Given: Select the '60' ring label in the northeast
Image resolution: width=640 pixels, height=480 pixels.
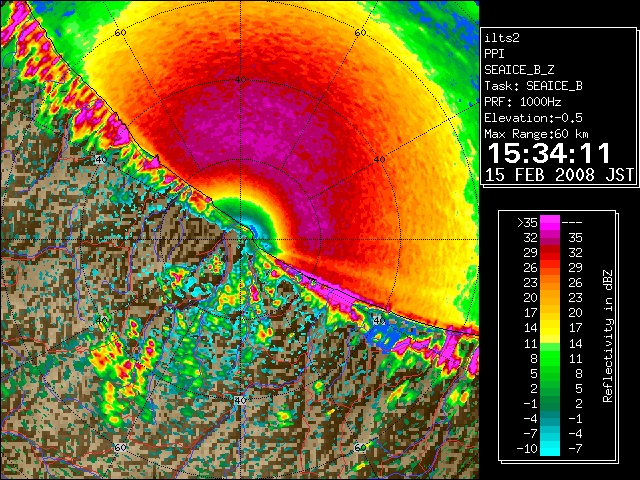Looking at the screenshot, I should (x=360, y=33).
